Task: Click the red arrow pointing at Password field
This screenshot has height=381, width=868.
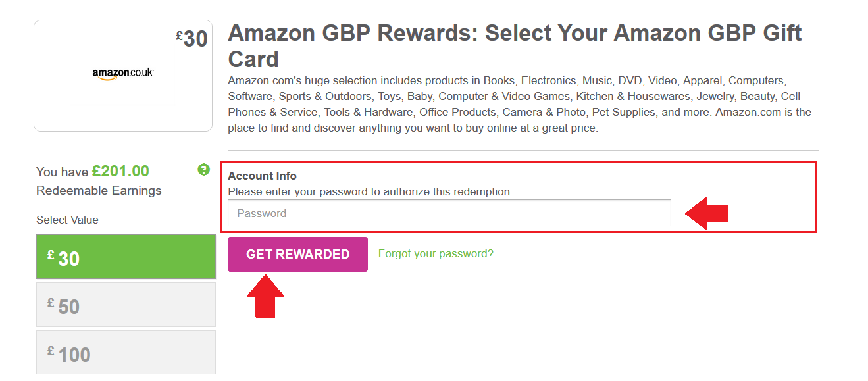Action: 707,213
